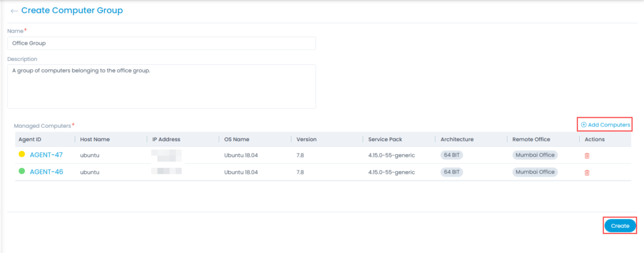Click the Remote Office column header
644x253 pixels.
533,139
